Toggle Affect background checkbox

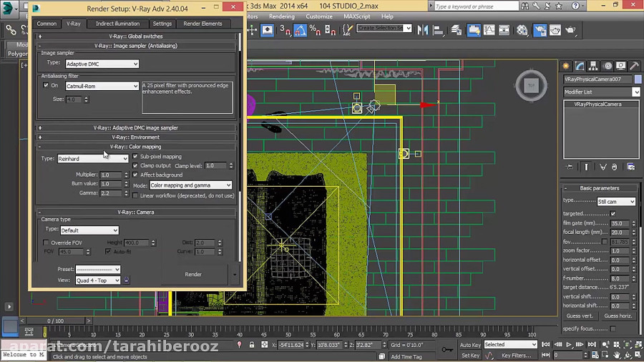pyautogui.click(x=135, y=175)
